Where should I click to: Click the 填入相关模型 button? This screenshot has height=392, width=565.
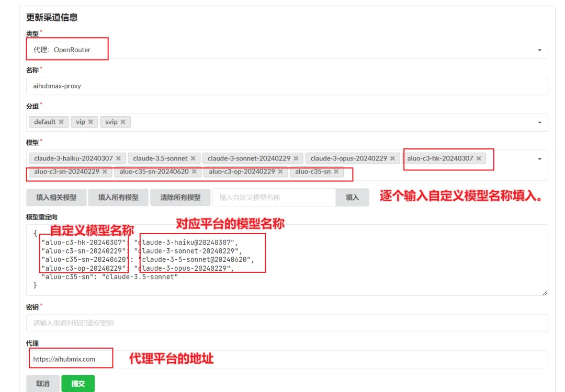(56, 198)
